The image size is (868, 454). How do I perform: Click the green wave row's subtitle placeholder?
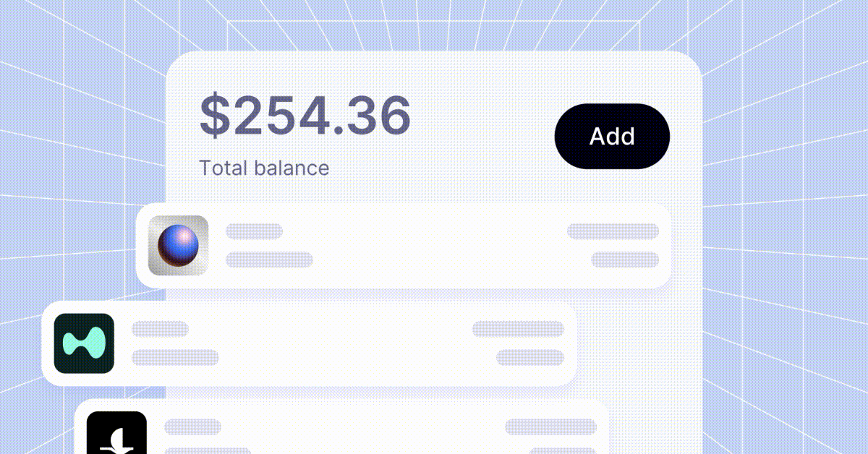pyautogui.click(x=175, y=357)
